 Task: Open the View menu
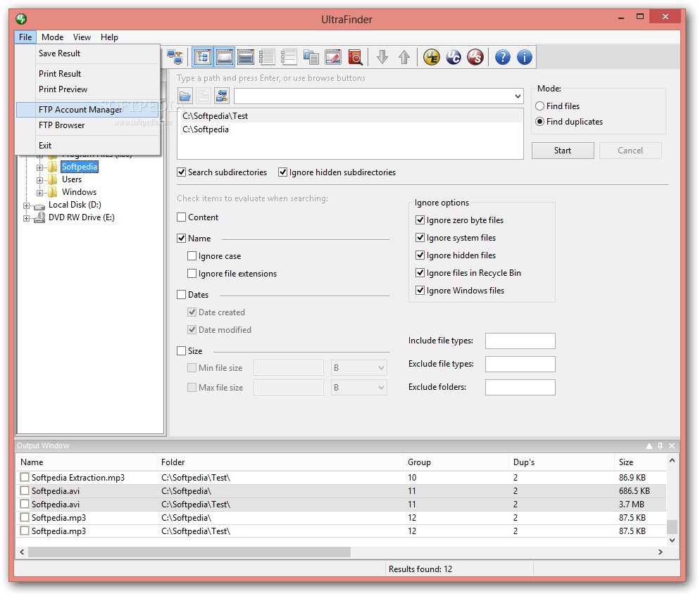tap(82, 37)
